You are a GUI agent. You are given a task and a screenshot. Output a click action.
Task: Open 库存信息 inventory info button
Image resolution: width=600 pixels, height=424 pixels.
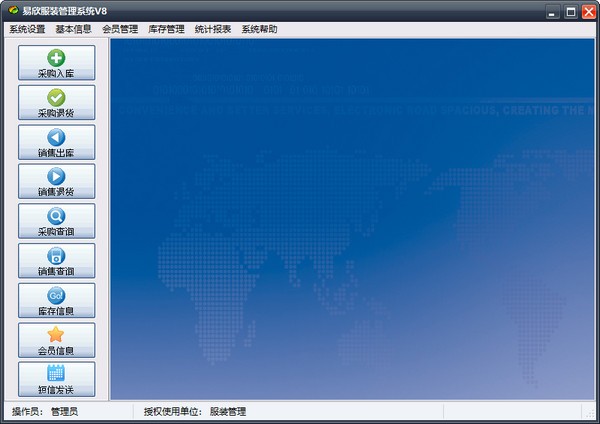pos(57,300)
